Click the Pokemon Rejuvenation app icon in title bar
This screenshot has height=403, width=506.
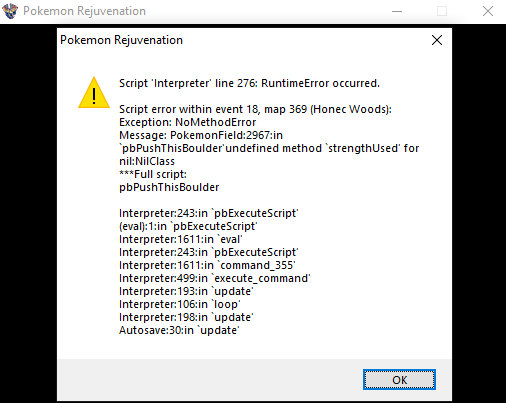coord(10,11)
